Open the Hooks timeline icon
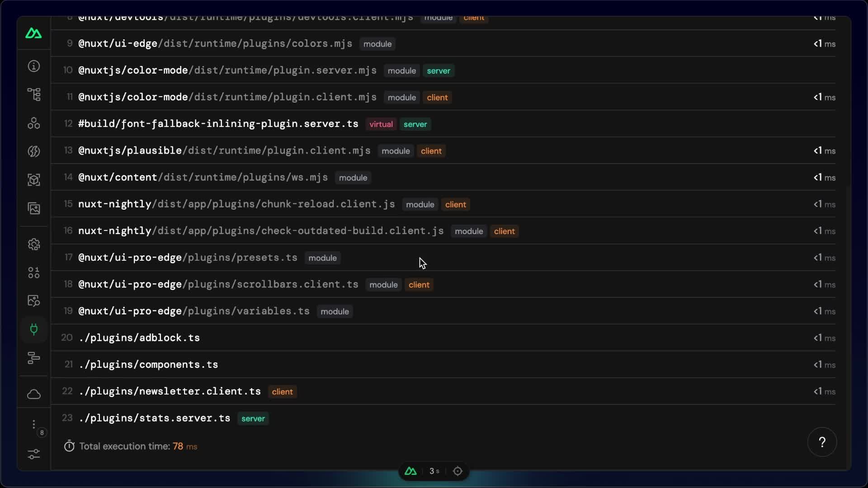Viewport: 868px width, 488px height. coord(34,358)
